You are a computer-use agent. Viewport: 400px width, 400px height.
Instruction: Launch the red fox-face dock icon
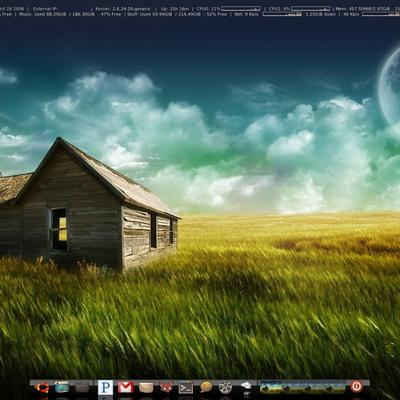tap(166, 387)
